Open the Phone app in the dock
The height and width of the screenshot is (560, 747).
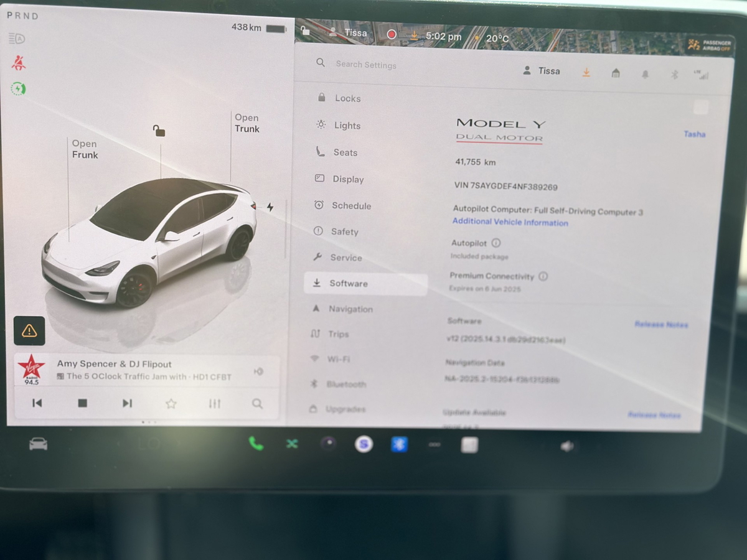click(x=256, y=443)
